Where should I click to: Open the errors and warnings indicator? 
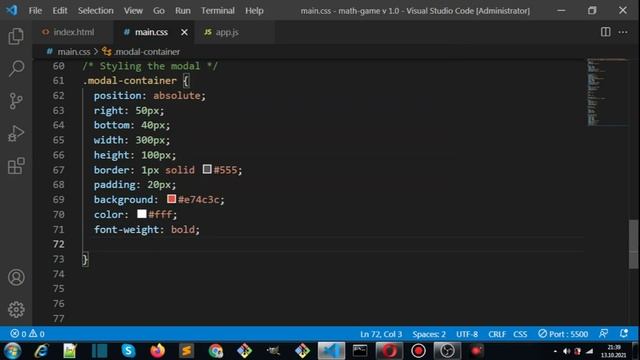pos(27,334)
